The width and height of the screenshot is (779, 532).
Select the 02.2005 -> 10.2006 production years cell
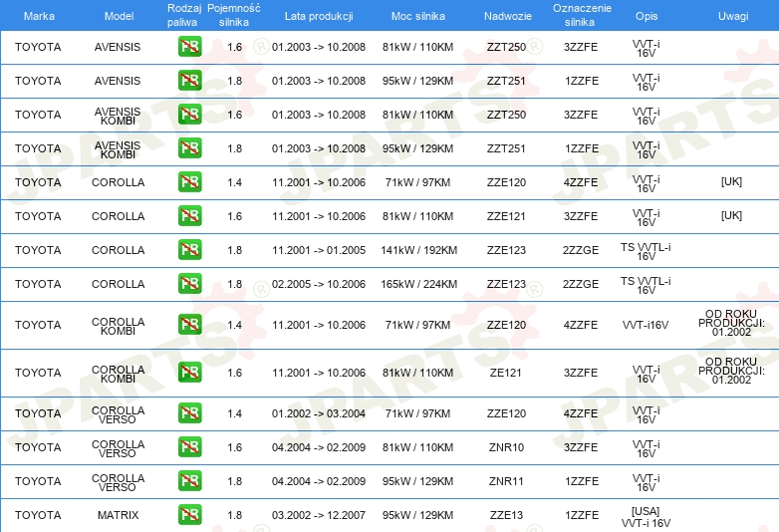click(319, 284)
